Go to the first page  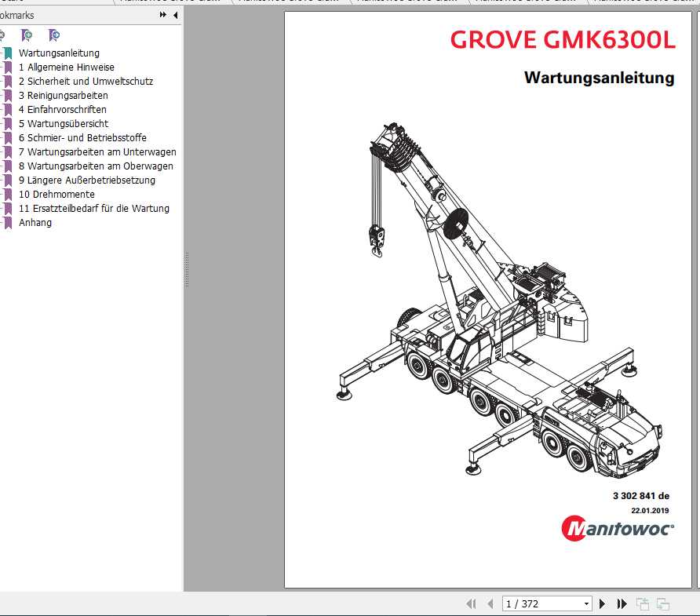pyautogui.click(x=471, y=603)
